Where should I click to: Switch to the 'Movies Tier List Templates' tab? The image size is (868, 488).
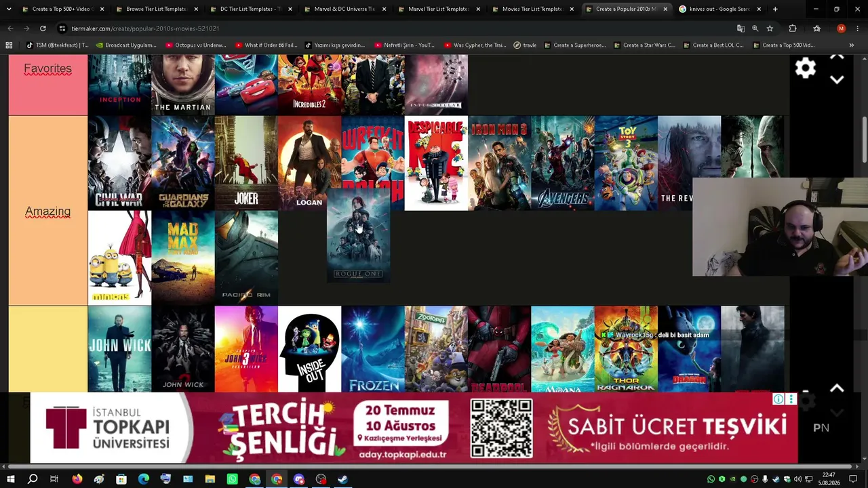pyautogui.click(x=531, y=9)
